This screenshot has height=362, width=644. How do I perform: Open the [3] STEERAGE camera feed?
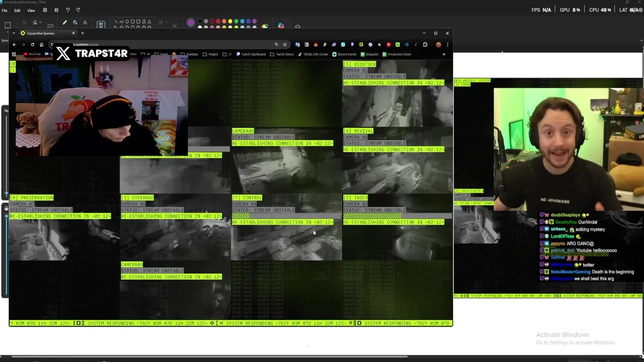(x=175, y=228)
